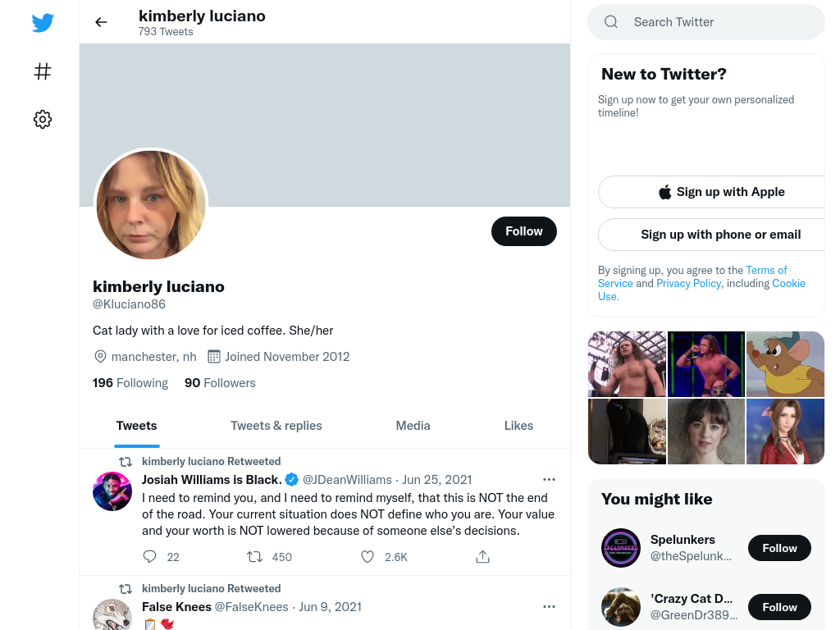Follow kimberly luciano
Image resolution: width=840 pixels, height=630 pixels.
[524, 231]
